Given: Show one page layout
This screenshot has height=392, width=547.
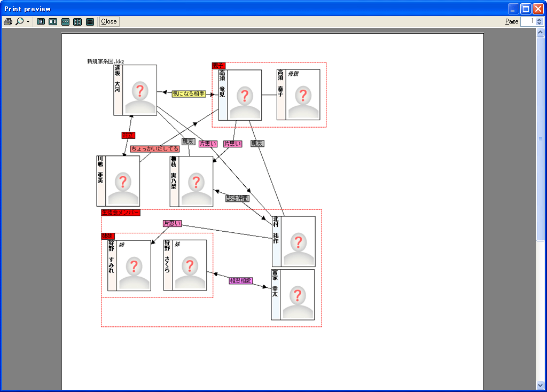Looking at the screenshot, I should click(x=41, y=21).
